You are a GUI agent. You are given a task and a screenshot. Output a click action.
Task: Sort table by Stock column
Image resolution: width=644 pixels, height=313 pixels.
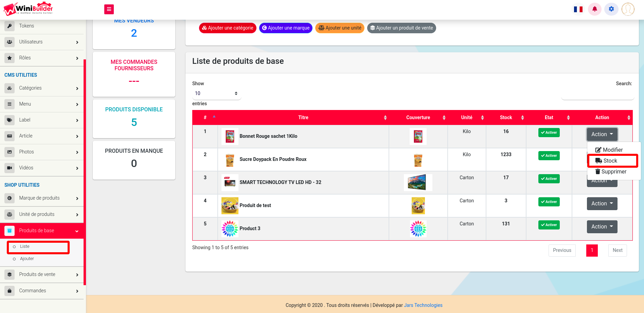[x=506, y=117]
